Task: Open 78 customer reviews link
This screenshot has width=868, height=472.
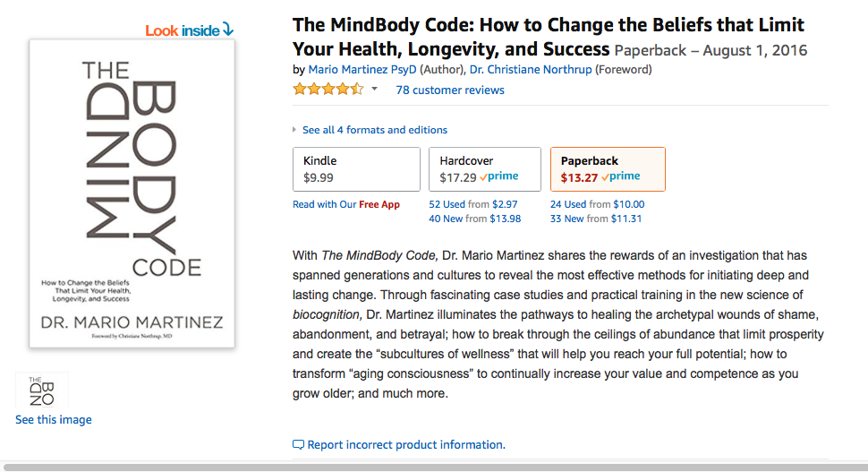Action: coord(450,90)
